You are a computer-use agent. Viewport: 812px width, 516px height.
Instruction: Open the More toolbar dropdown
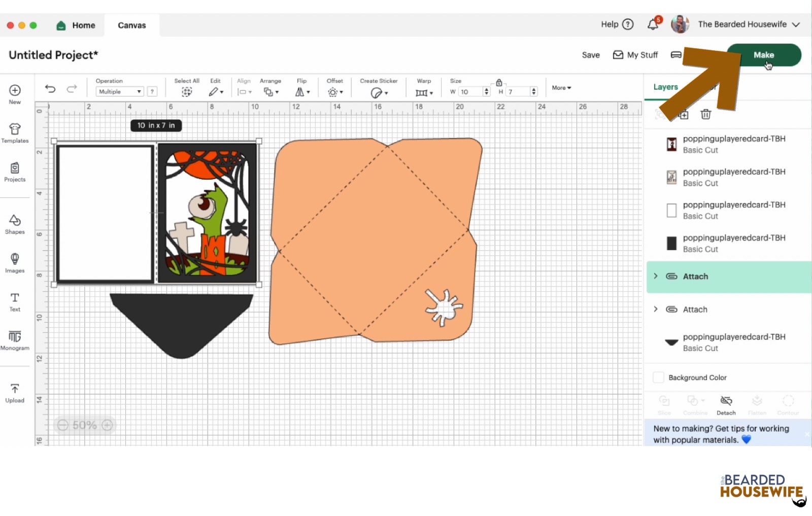[561, 88]
